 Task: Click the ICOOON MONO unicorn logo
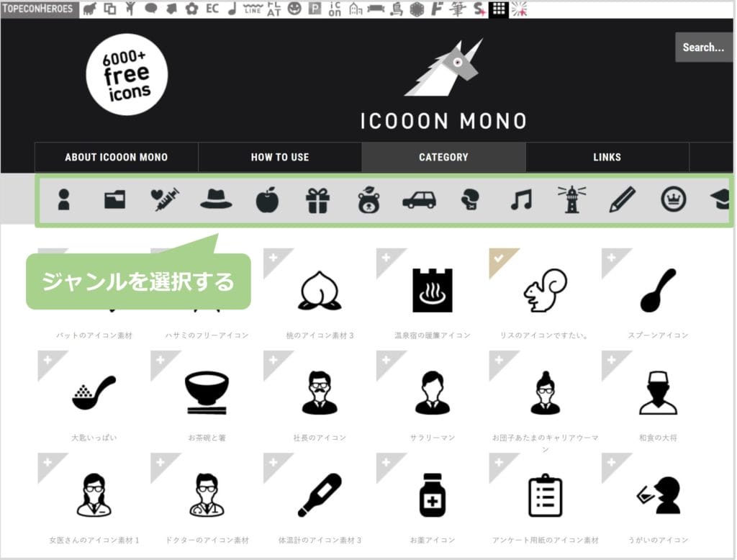pos(443,85)
